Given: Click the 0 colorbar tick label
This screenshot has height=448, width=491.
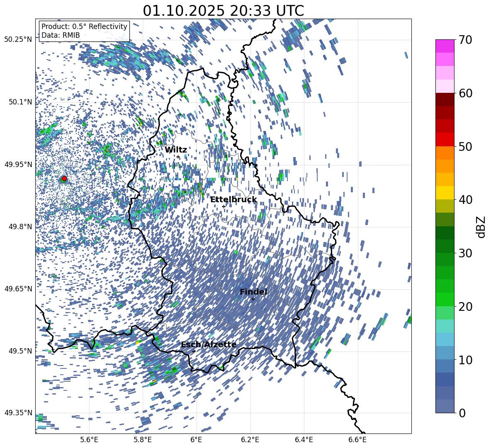Looking at the screenshot, I should pyautogui.click(x=462, y=413).
